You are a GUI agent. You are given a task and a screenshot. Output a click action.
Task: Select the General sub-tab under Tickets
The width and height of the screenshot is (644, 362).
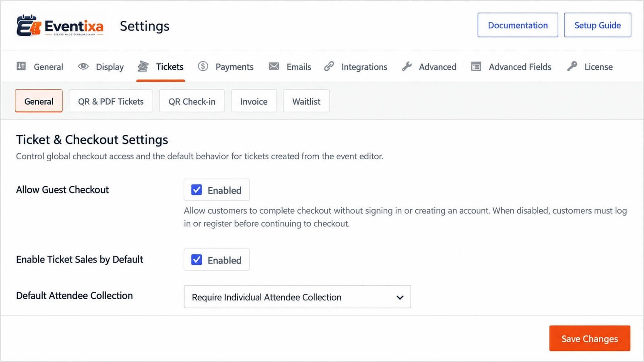click(x=39, y=101)
